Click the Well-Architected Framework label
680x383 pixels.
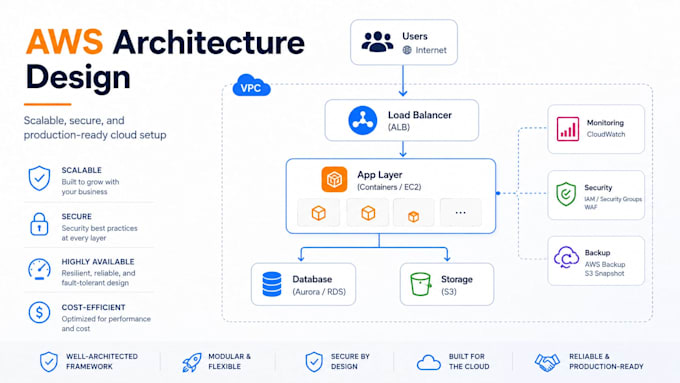pyautogui.click(x=102, y=361)
